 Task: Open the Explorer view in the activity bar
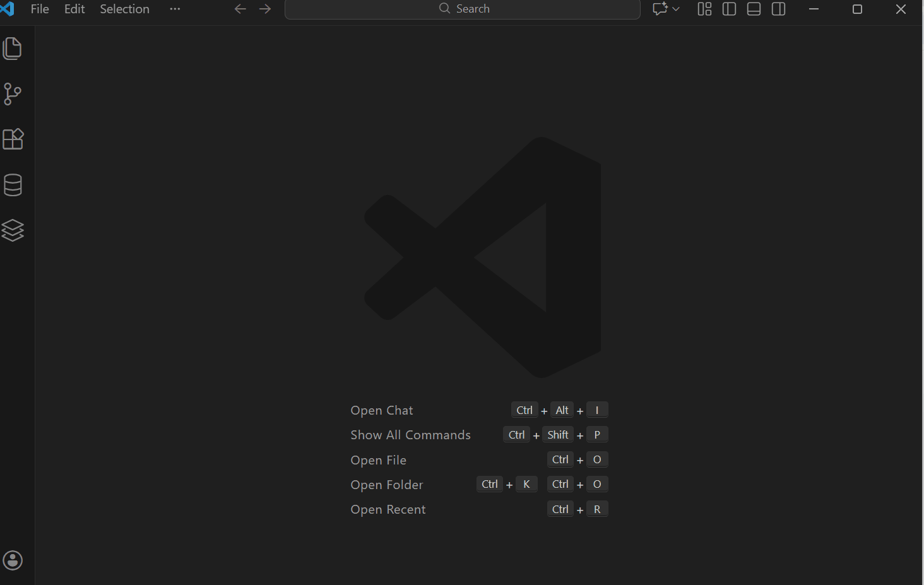pyautogui.click(x=13, y=49)
